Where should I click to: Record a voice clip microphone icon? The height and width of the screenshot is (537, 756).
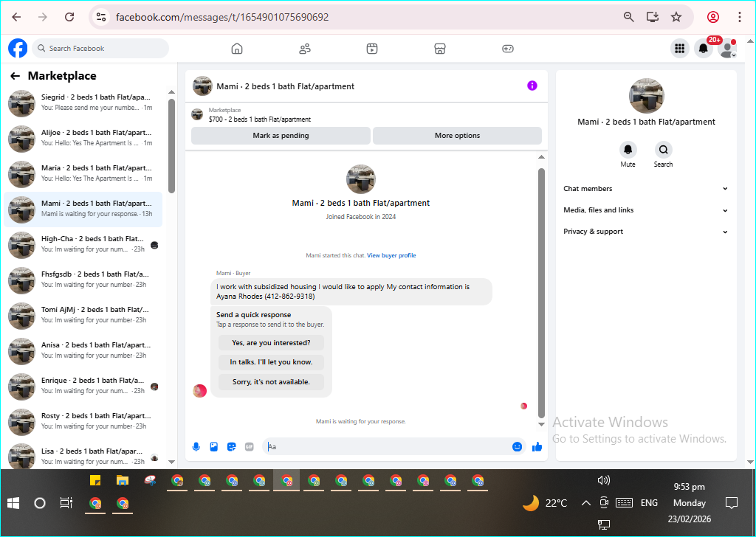point(196,447)
